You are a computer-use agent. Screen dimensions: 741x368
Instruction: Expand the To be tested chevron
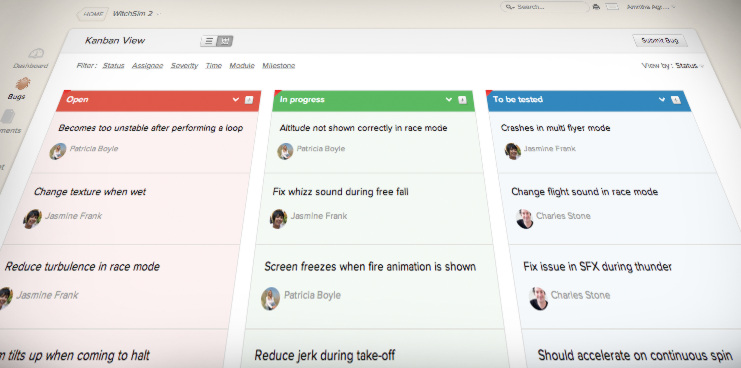pyautogui.click(x=662, y=100)
